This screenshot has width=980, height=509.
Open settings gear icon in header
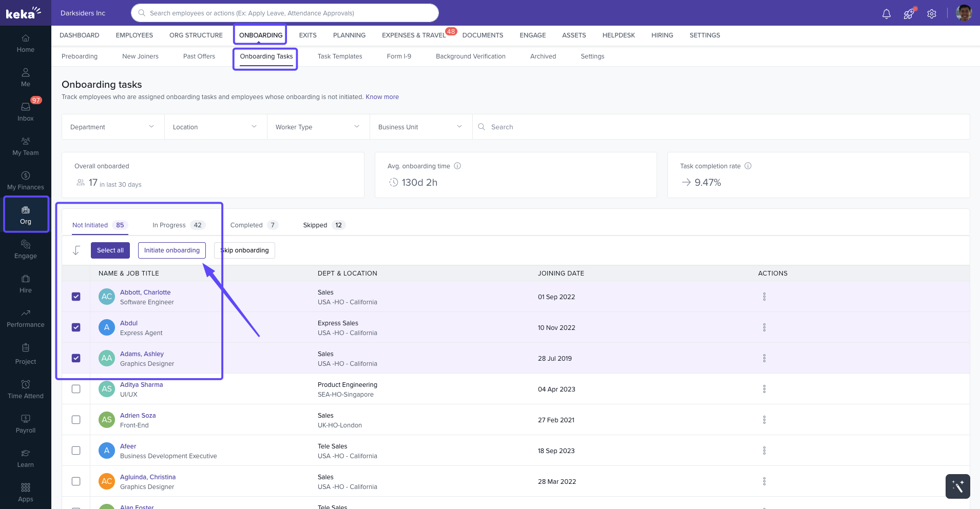click(x=932, y=14)
